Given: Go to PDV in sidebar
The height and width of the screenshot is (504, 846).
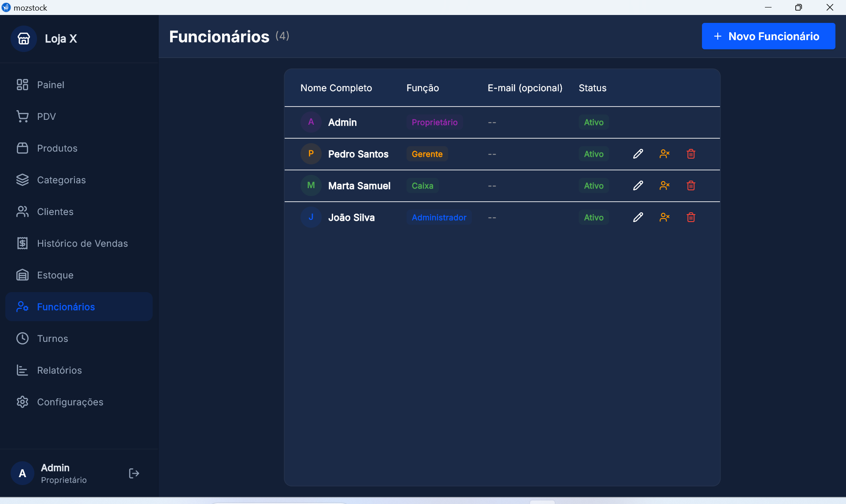Looking at the screenshot, I should (x=46, y=116).
